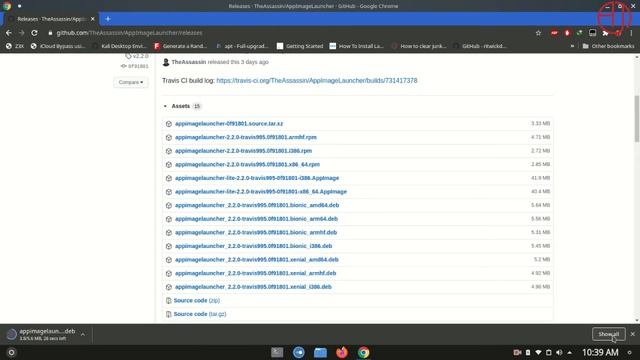The width and height of the screenshot is (640, 360).
Task: Download the xenial_armhf.deb package
Action: point(256,273)
